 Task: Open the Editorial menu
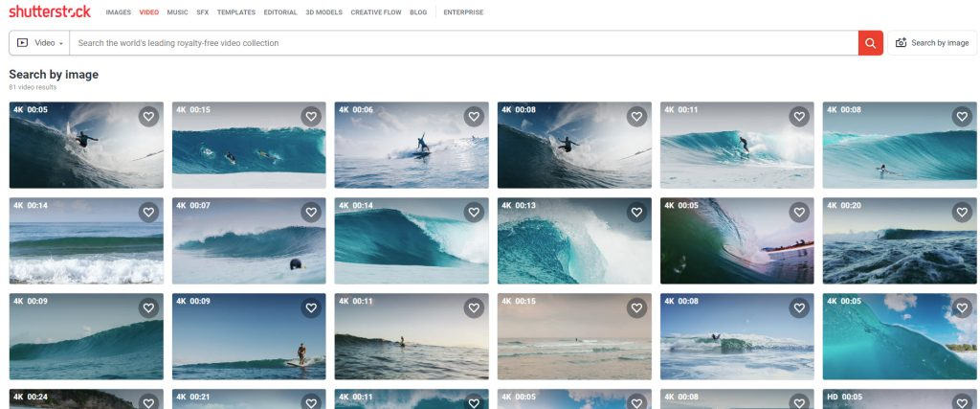(x=280, y=12)
